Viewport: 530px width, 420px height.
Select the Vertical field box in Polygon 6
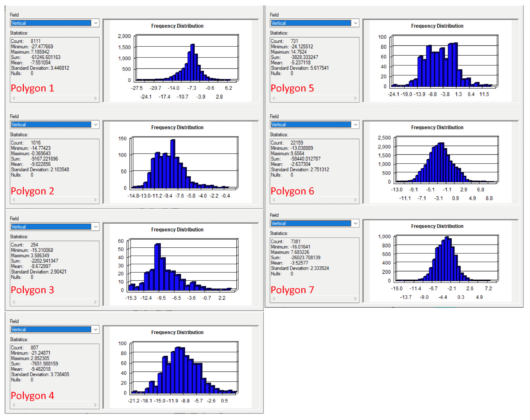[x=311, y=125]
